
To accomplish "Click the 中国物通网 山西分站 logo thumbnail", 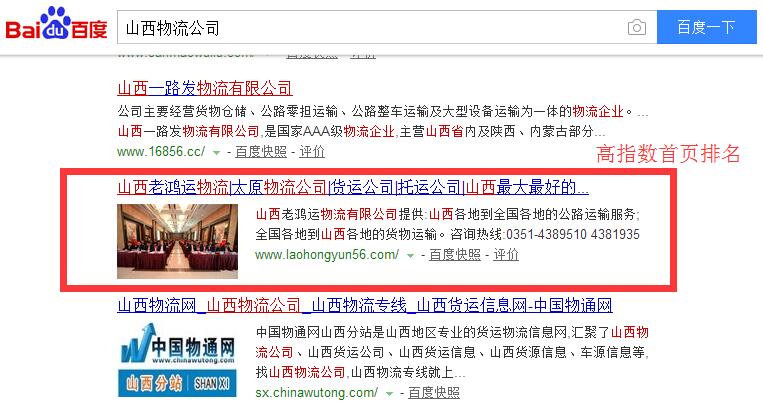I will (178, 360).
